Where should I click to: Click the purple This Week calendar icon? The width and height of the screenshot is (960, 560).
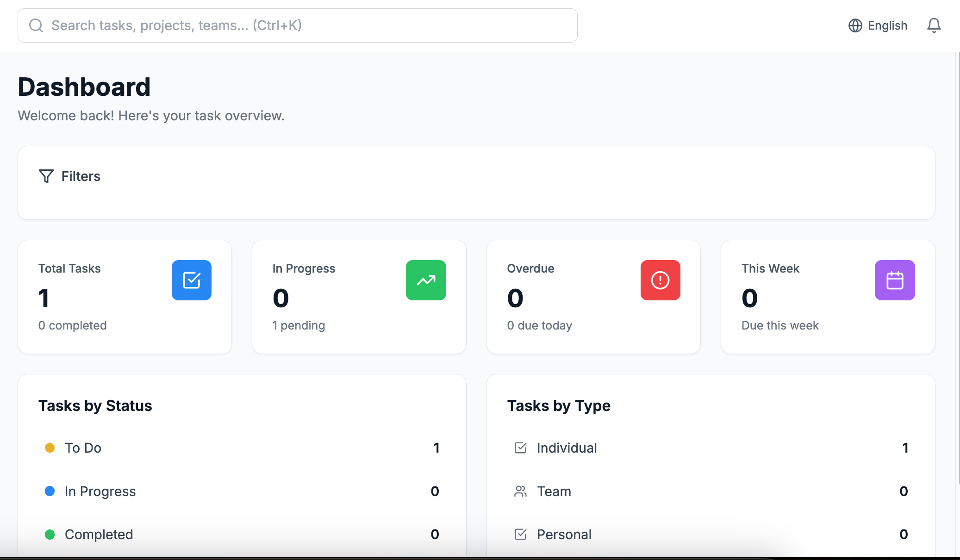894,280
